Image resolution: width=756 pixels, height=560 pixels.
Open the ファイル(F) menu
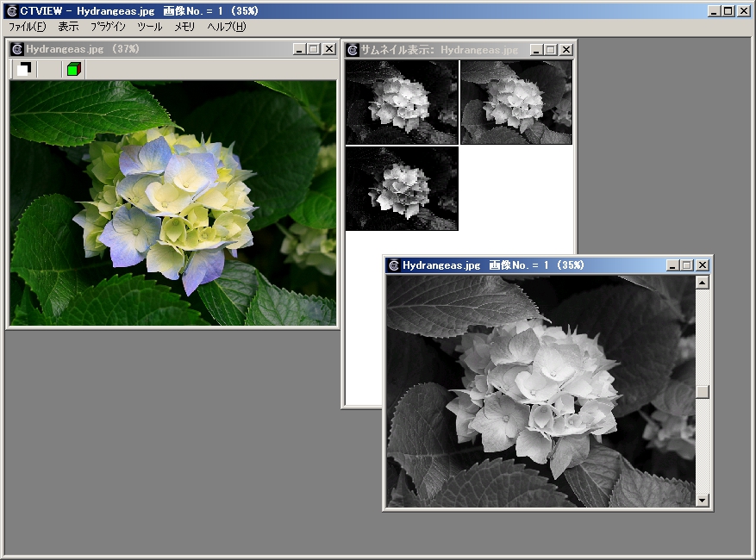pyautogui.click(x=27, y=27)
